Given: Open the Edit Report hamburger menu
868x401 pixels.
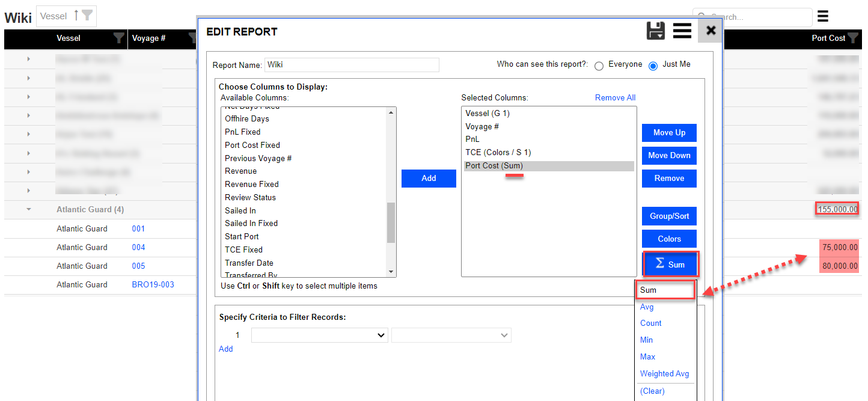Looking at the screenshot, I should (682, 30).
